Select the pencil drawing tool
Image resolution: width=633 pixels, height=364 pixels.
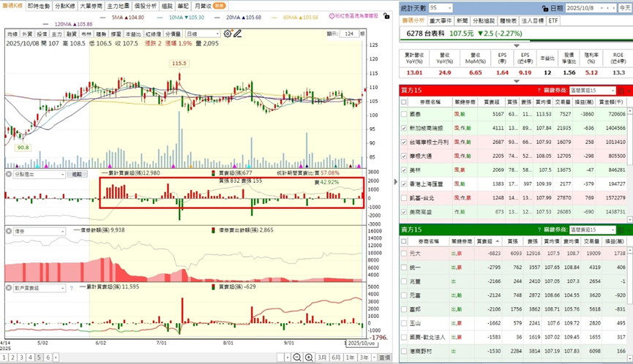[x=237, y=34]
